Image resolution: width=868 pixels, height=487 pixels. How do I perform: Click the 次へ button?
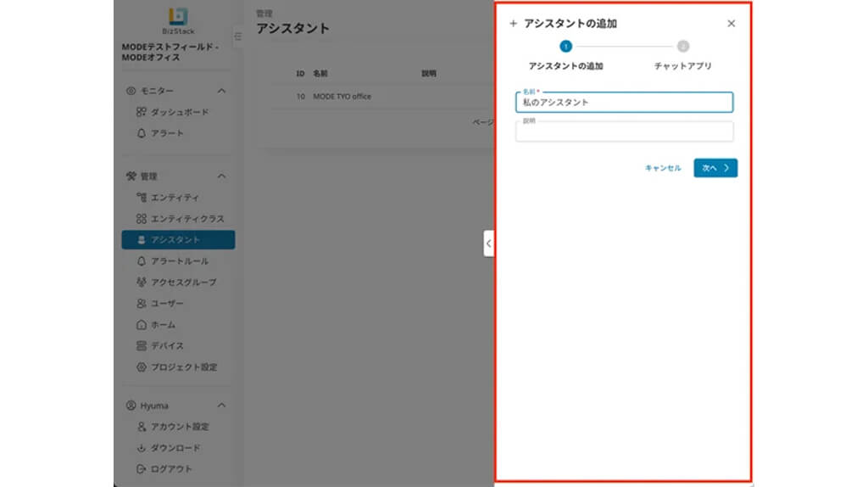click(715, 168)
